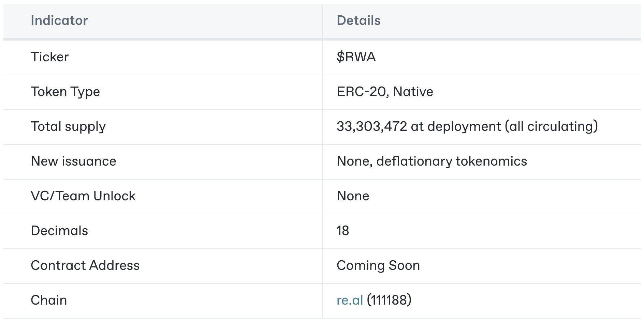644x323 pixels.
Task: Click the $RWA ticker value
Action: point(356,57)
